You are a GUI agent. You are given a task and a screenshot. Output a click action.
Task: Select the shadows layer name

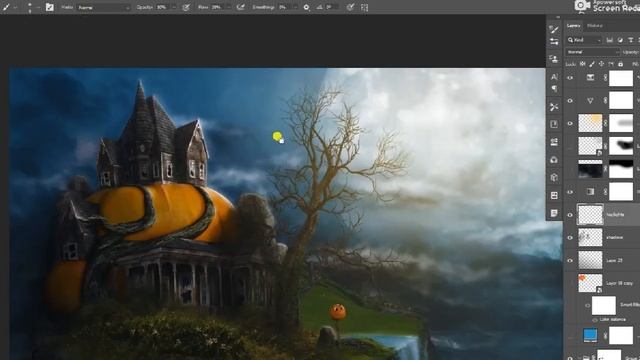[614, 237]
